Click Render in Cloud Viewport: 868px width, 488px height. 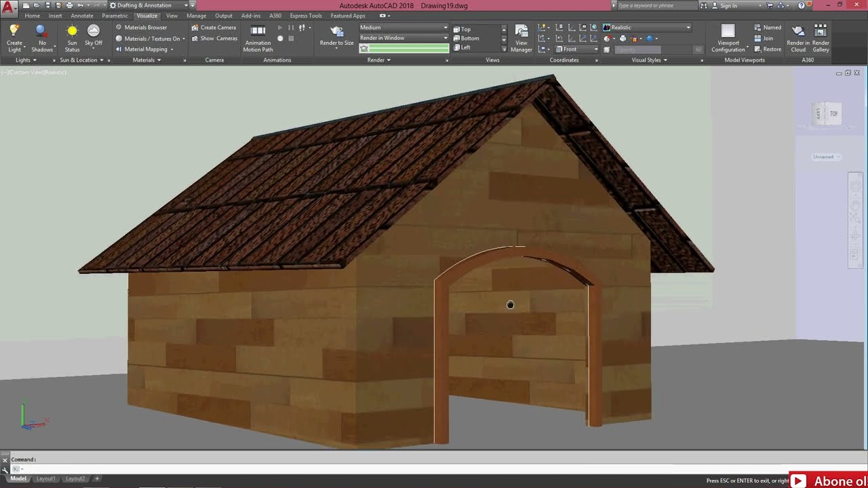pos(798,38)
